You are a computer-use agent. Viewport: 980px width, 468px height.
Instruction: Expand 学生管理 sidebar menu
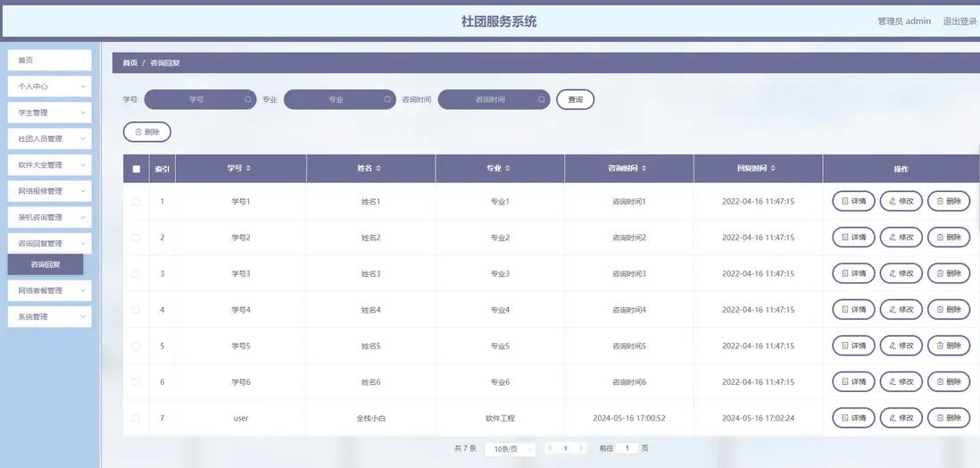tap(49, 113)
